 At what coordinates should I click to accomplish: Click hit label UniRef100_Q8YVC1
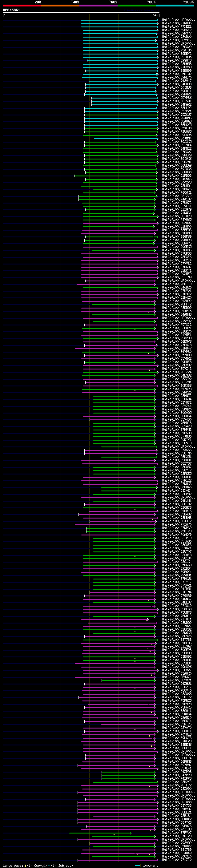tap(177, 680)
